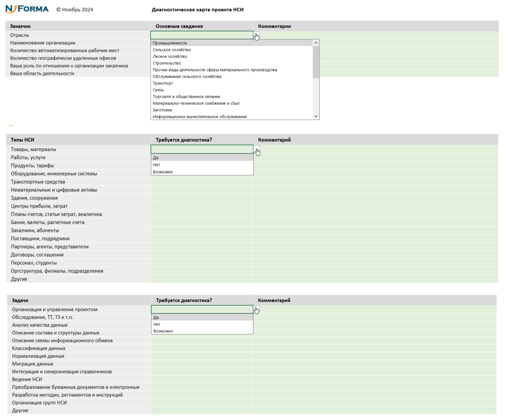The height and width of the screenshot is (420, 505).
Task: Click Партнеры, агенты, представители label
Action: click(x=50, y=247)
